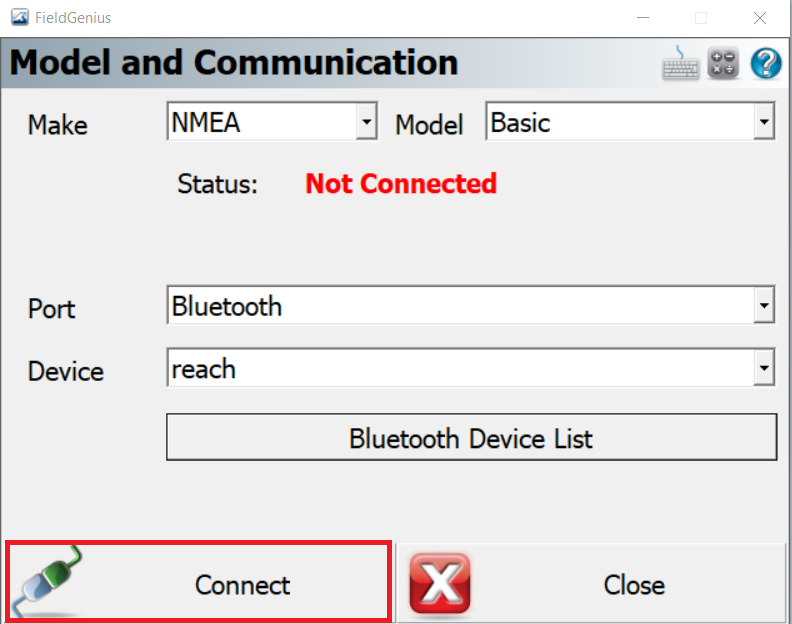Click the blue help question mark
Image resolution: width=792 pixels, height=624 pixels.
766,63
